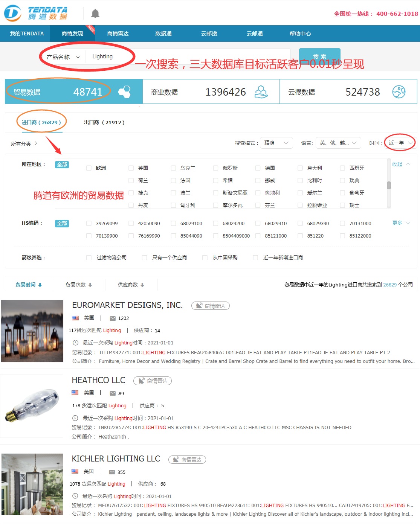The height and width of the screenshot is (524, 420).
Task: Open the 近一年 time range dropdown
Action: [400, 143]
